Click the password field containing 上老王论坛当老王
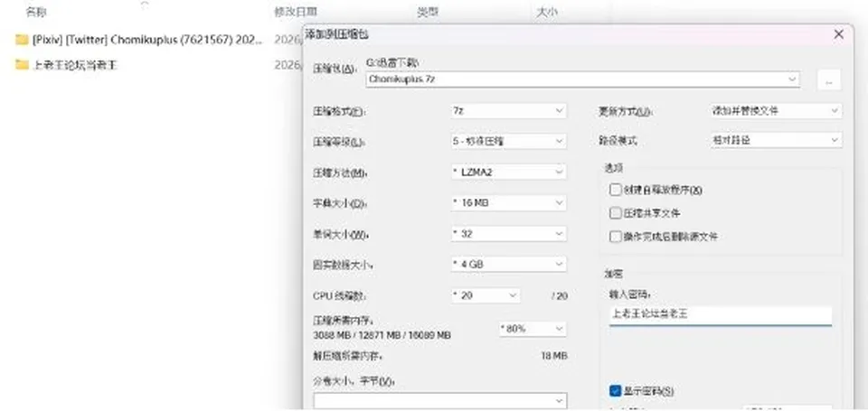The width and height of the screenshot is (868, 411). (x=721, y=315)
